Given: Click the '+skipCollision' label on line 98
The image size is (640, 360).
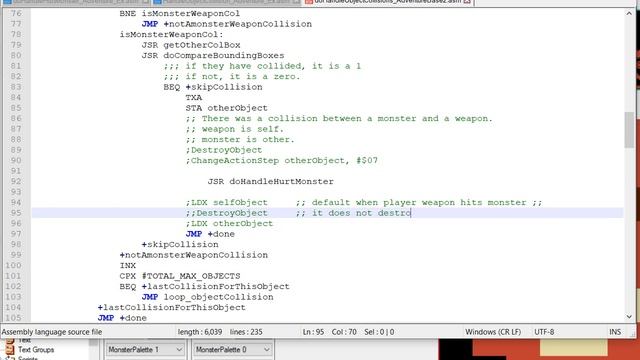Looking at the screenshot, I should [x=180, y=244].
